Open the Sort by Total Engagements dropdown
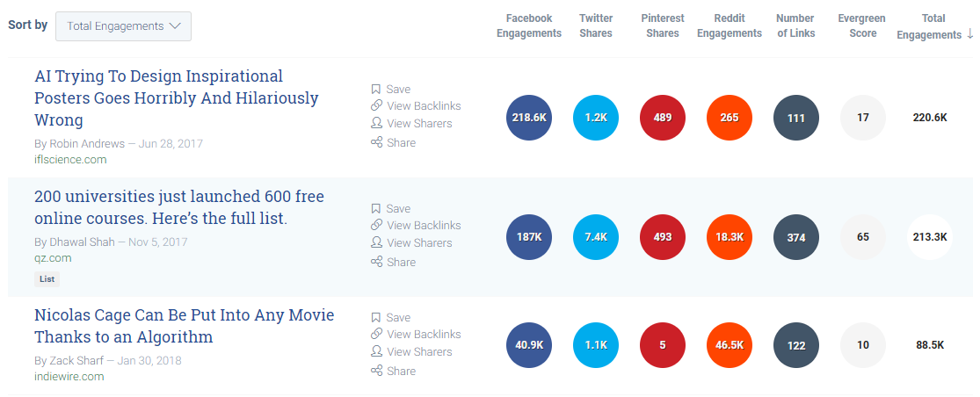The image size is (980, 397). click(123, 26)
